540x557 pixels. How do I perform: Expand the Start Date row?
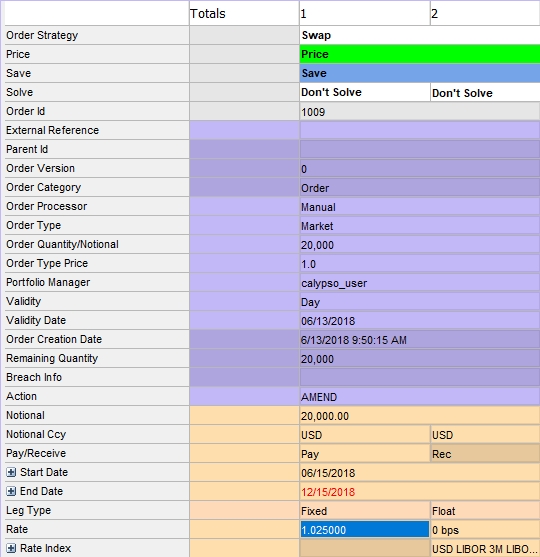point(11,472)
